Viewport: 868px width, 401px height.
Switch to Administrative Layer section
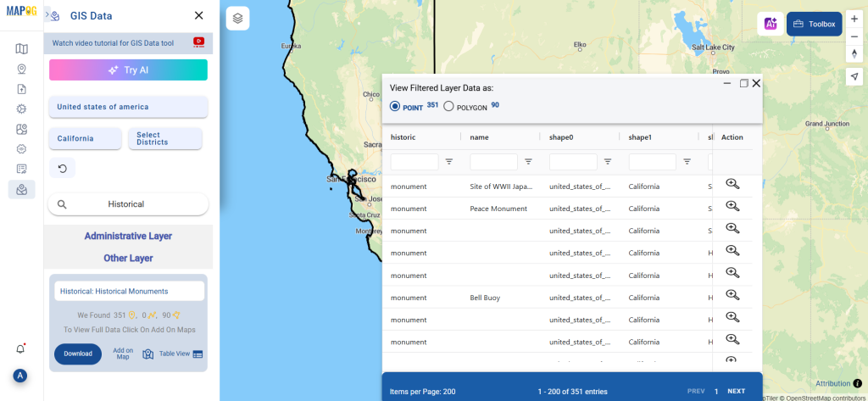pyautogui.click(x=128, y=236)
